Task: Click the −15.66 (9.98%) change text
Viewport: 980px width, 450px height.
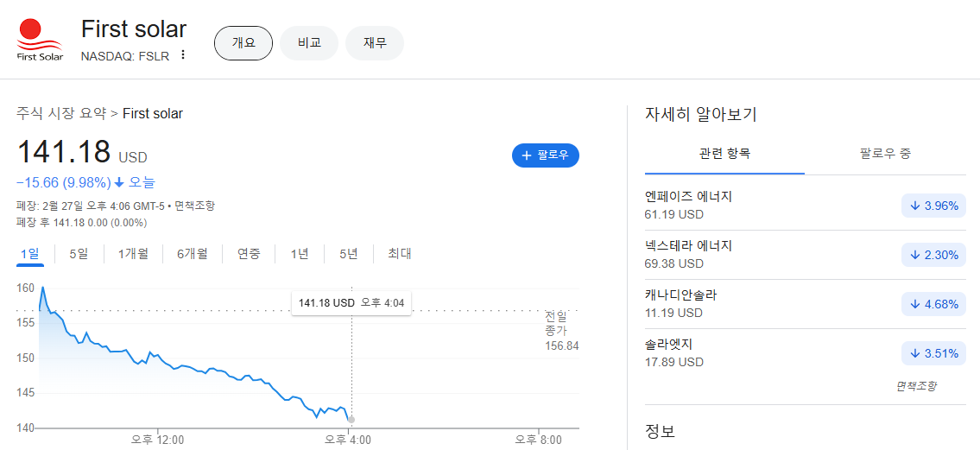Action: [64, 183]
